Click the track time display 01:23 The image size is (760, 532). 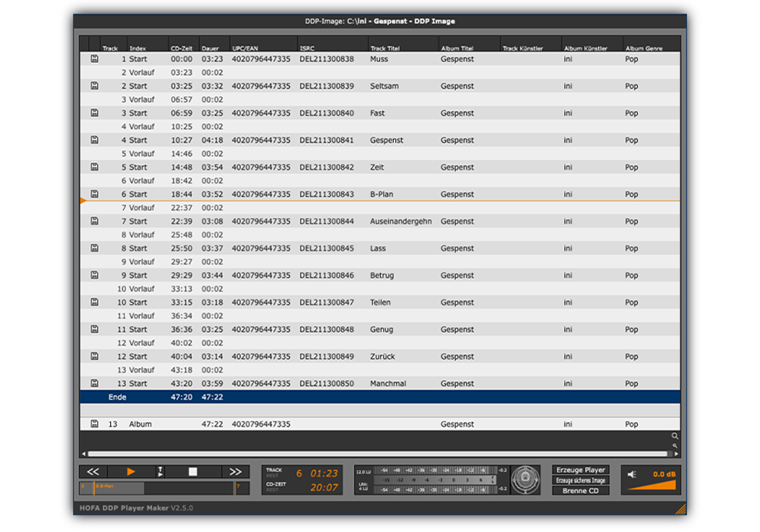[x=324, y=473]
